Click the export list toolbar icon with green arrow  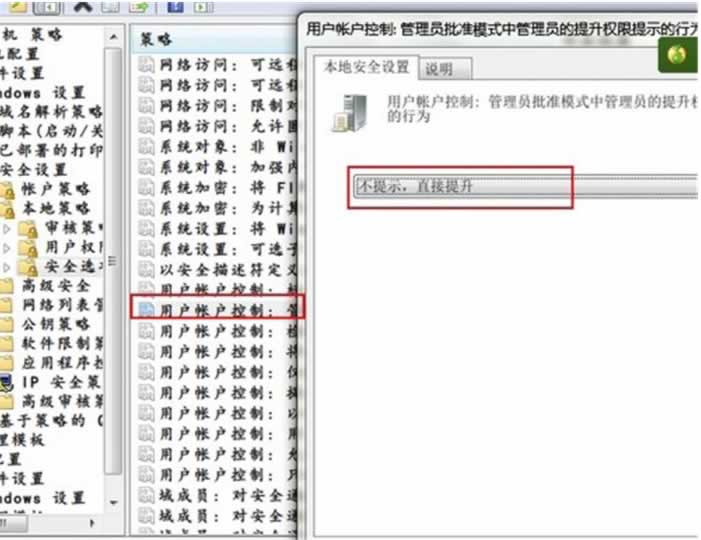click(x=138, y=6)
